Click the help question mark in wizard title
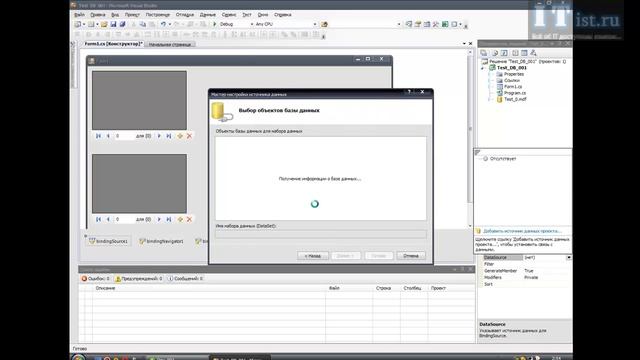The height and width of the screenshot is (360, 640). (x=409, y=92)
